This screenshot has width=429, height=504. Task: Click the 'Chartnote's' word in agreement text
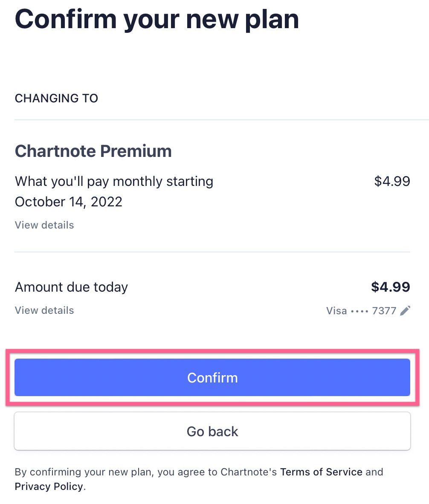[249, 472]
